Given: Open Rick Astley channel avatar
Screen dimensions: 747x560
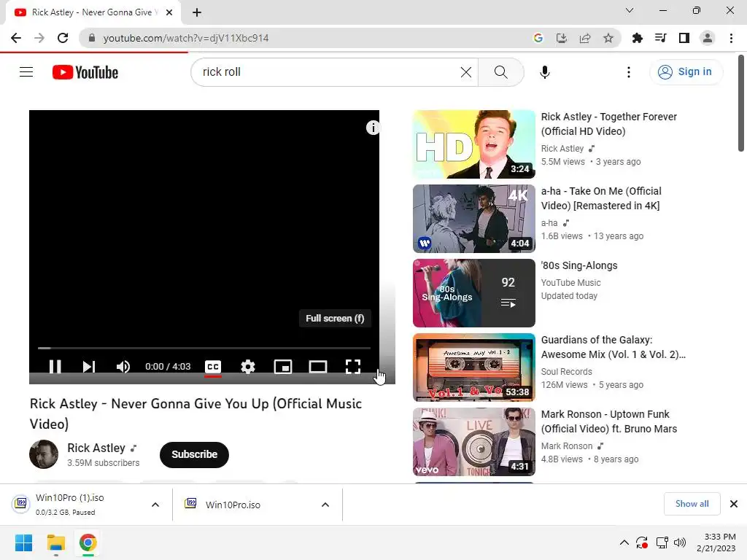Looking at the screenshot, I should tap(44, 454).
